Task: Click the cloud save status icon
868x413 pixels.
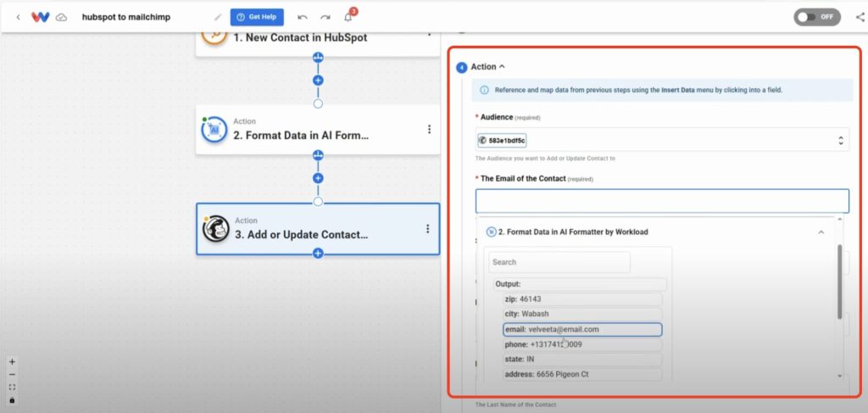Action: click(61, 17)
